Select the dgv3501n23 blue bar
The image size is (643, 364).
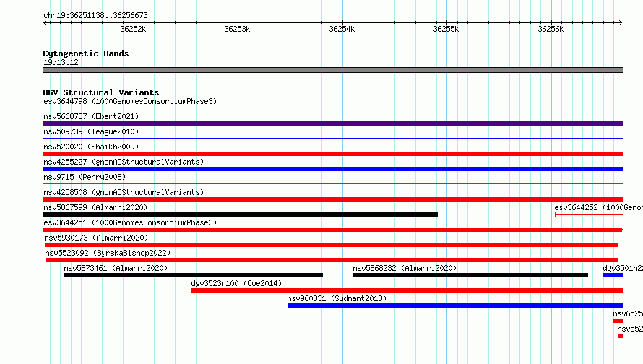(613, 275)
